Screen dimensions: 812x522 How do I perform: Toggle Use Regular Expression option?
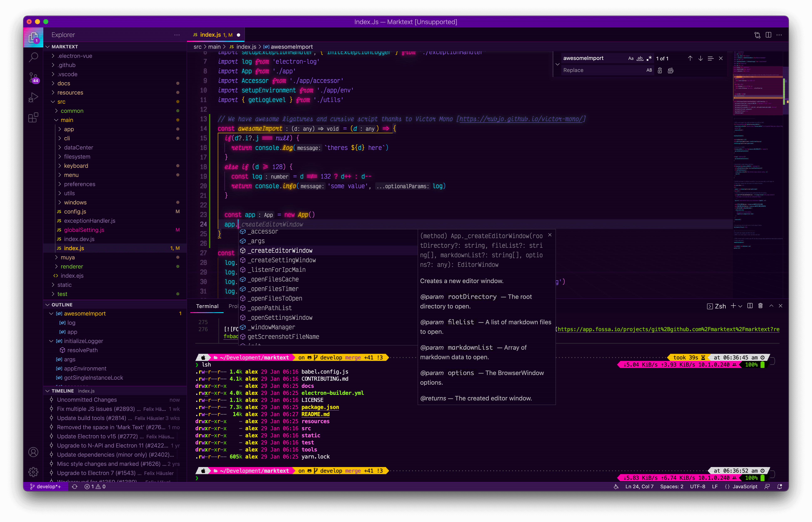coord(649,58)
